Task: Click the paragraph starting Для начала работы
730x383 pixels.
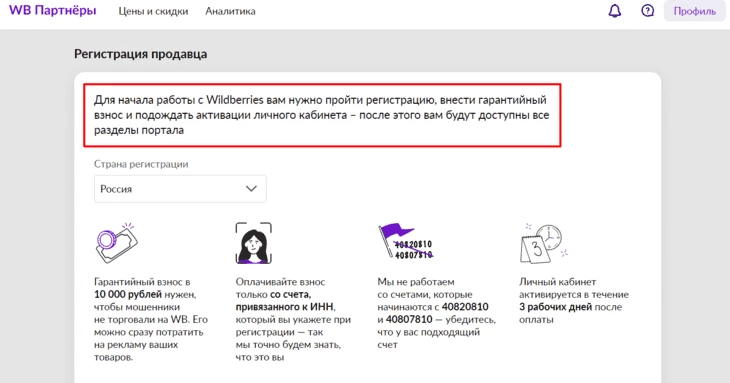Action: point(322,115)
